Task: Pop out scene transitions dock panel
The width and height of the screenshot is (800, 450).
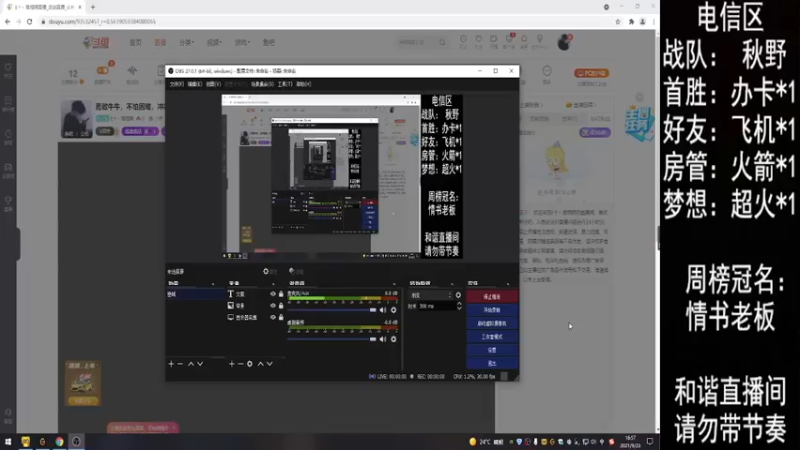Action: pos(452,283)
